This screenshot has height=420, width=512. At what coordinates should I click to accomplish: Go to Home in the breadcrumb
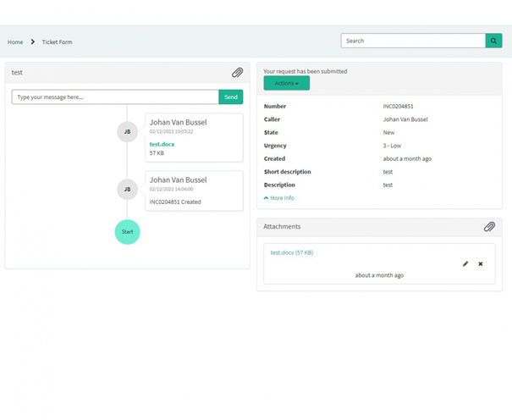(x=15, y=41)
